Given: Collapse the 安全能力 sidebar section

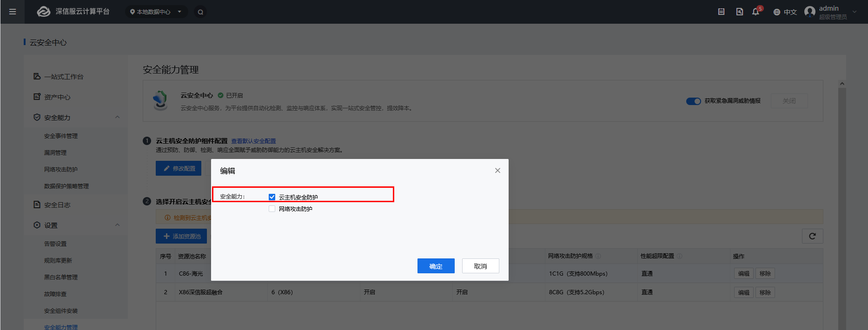Looking at the screenshot, I should (117, 117).
